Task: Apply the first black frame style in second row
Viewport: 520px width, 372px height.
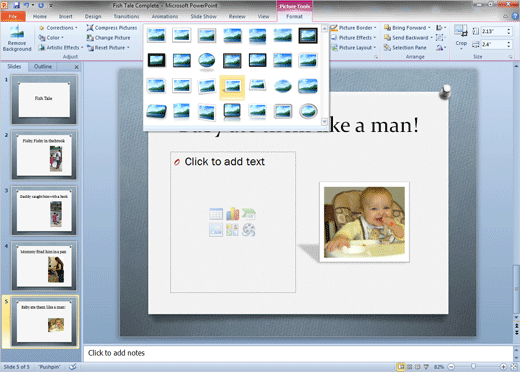Action: tap(156, 60)
